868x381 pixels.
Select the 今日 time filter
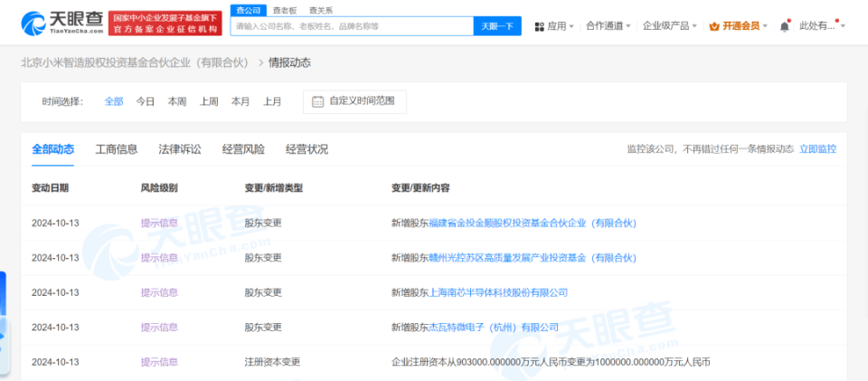[x=146, y=102]
